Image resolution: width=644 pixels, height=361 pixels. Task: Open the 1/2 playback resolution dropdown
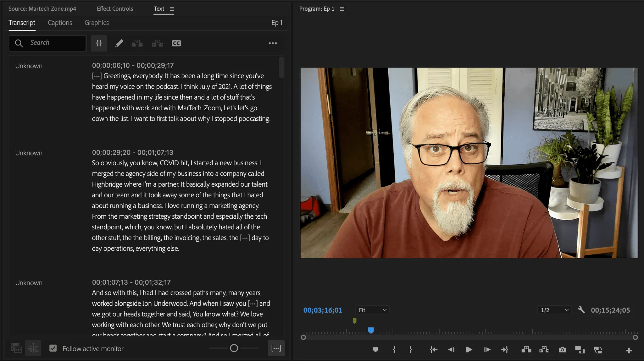pyautogui.click(x=554, y=310)
